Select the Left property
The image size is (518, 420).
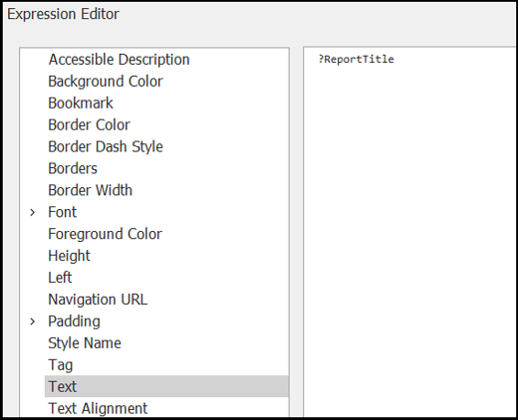click(x=60, y=278)
